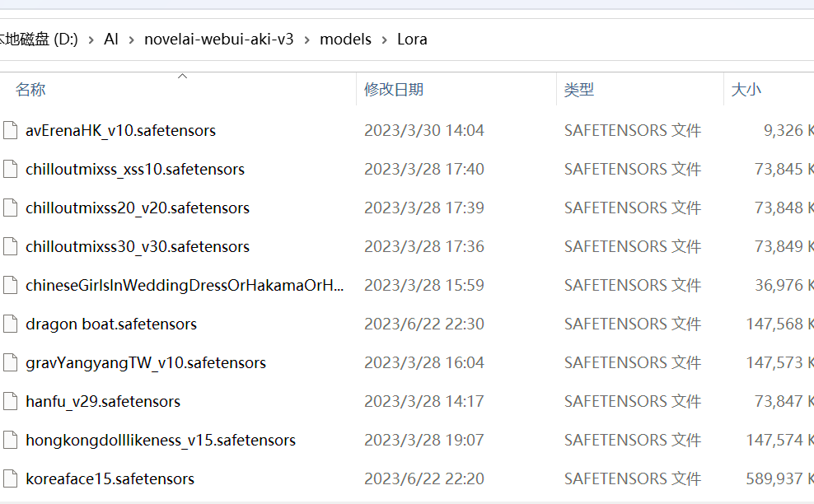
Task: Click file icon of chilloutmixss30_v30.safetensors
Action: tap(10, 246)
